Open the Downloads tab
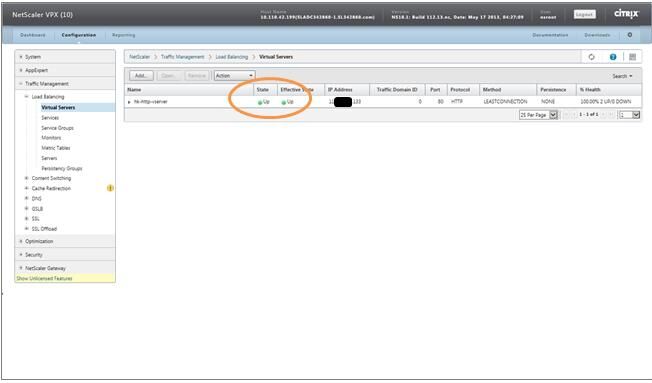The height and width of the screenshot is (383, 652). pyautogui.click(x=597, y=35)
